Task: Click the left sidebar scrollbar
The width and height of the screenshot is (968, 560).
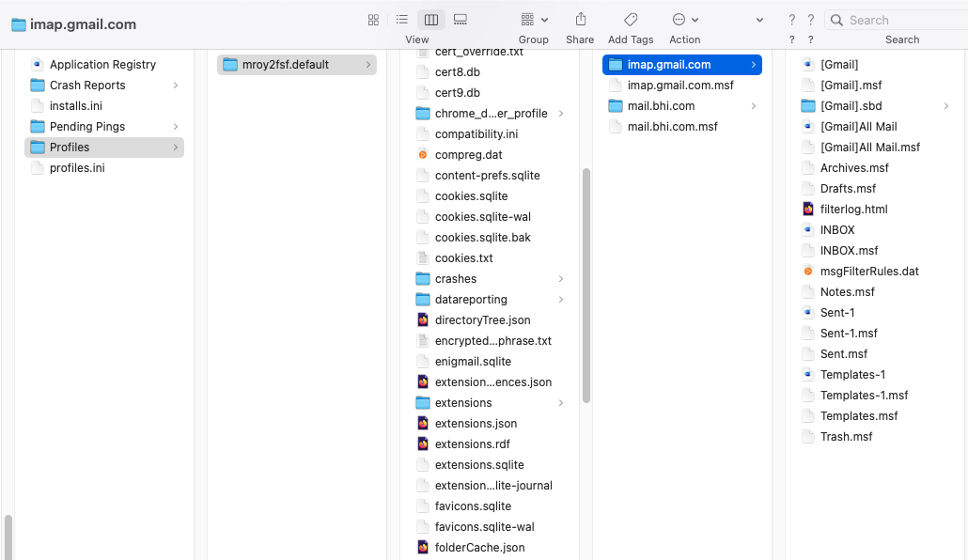Action: [8, 537]
